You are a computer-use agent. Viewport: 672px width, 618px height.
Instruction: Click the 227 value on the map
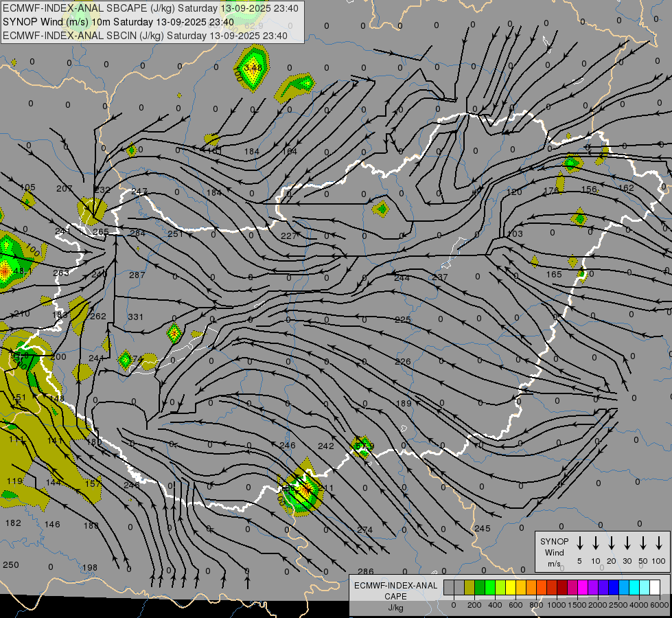(288, 236)
